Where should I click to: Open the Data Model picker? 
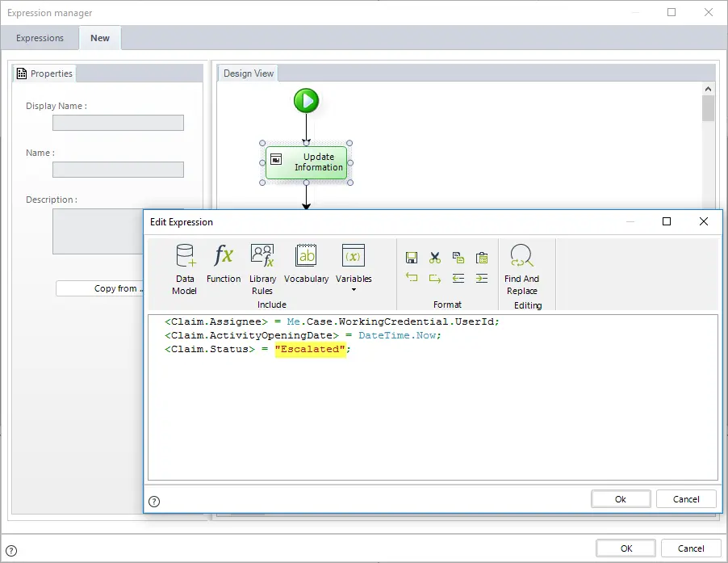click(185, 270)
